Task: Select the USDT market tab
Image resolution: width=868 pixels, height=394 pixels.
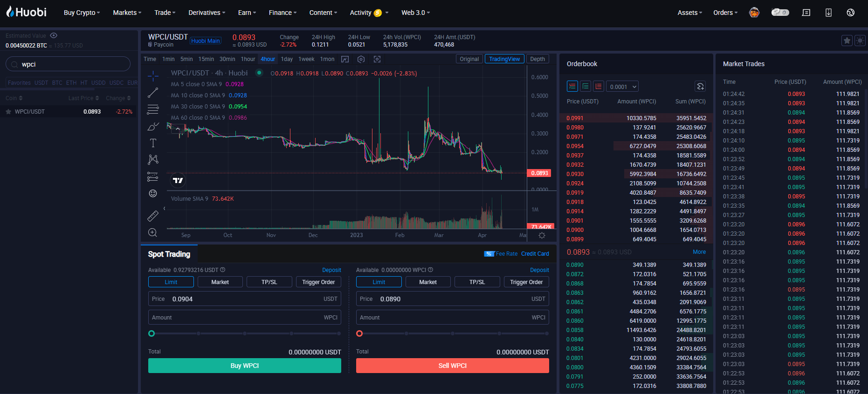Action: pyautogui.click(x=41, y=83)
